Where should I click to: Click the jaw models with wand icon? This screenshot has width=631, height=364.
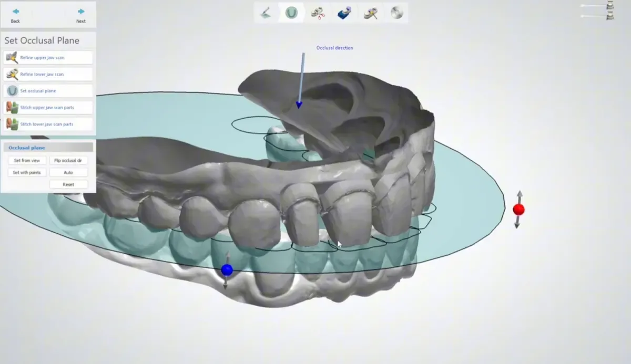[x=371, y=13]
